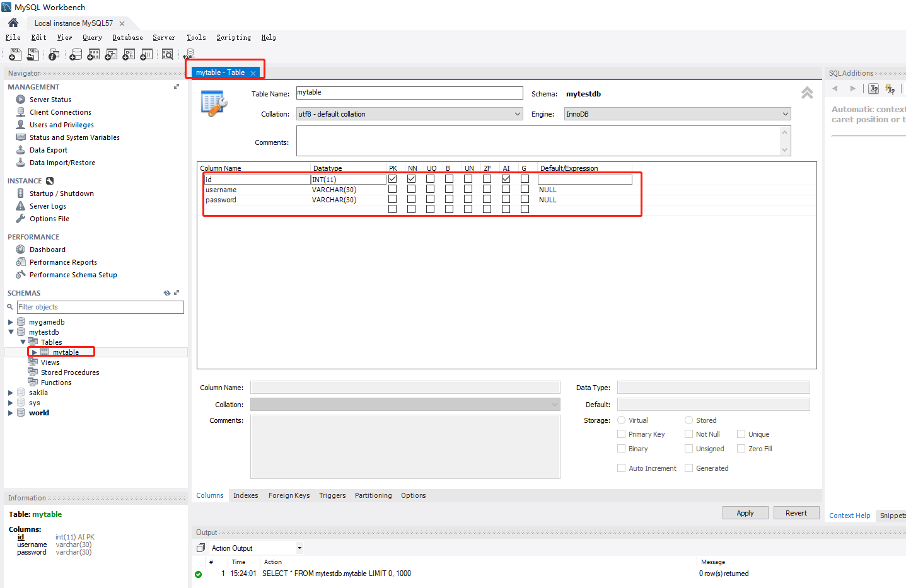906x588 pixels.
Task: Toggle PK checkbox for id column
Action: pos(392,179)
